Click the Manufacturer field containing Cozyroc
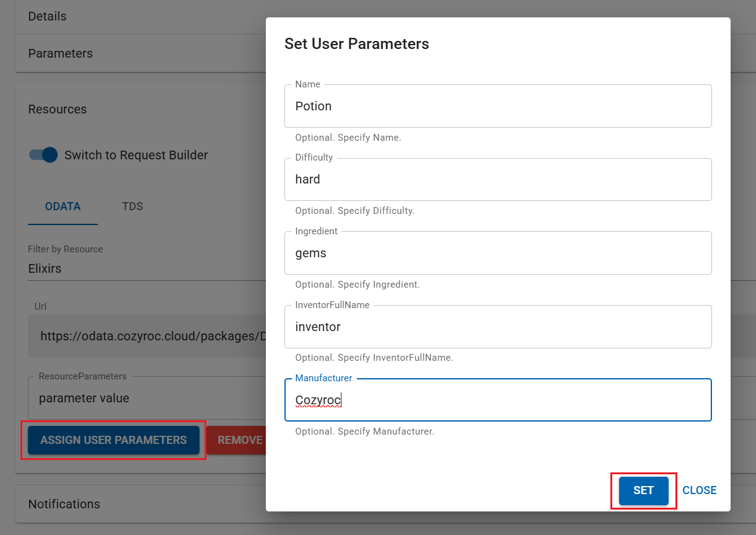This screenshot has width=756, height=535. [498, 400]
